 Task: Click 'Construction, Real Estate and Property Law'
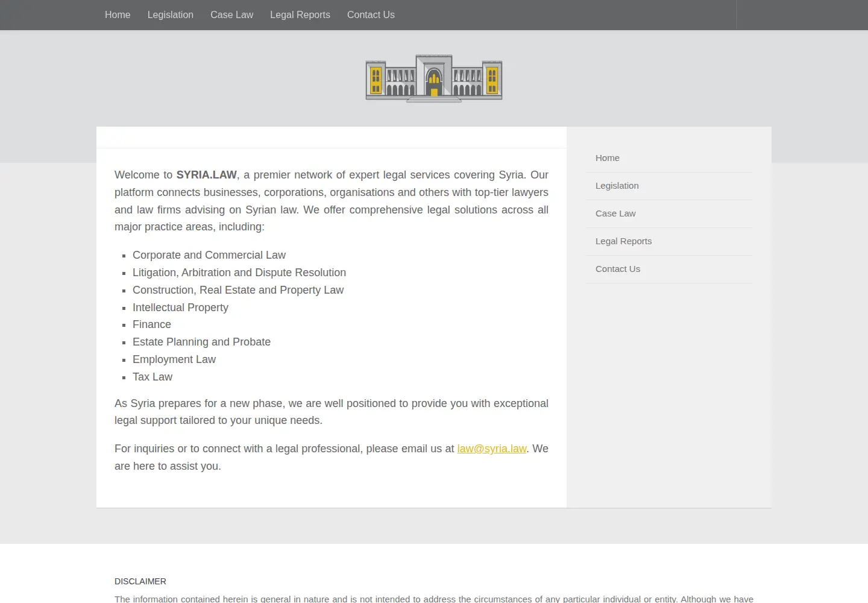pyautogui.click(x=238, y=290)
